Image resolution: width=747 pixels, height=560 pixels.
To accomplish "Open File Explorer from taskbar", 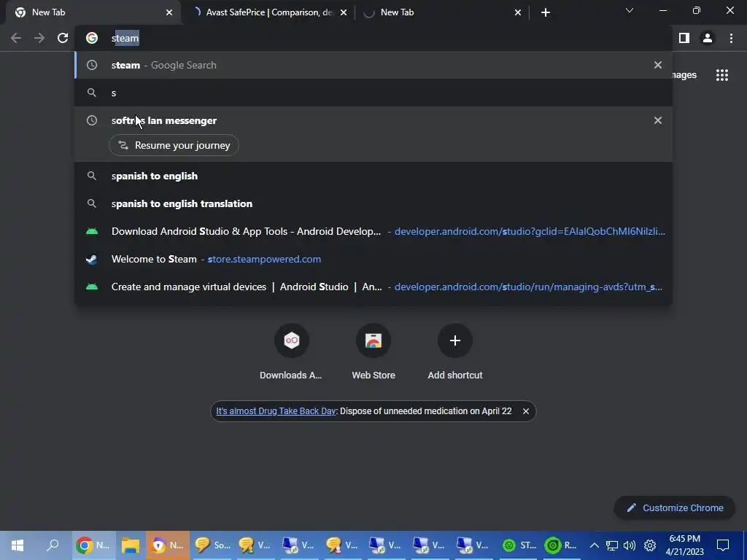I will click(130, 545).
